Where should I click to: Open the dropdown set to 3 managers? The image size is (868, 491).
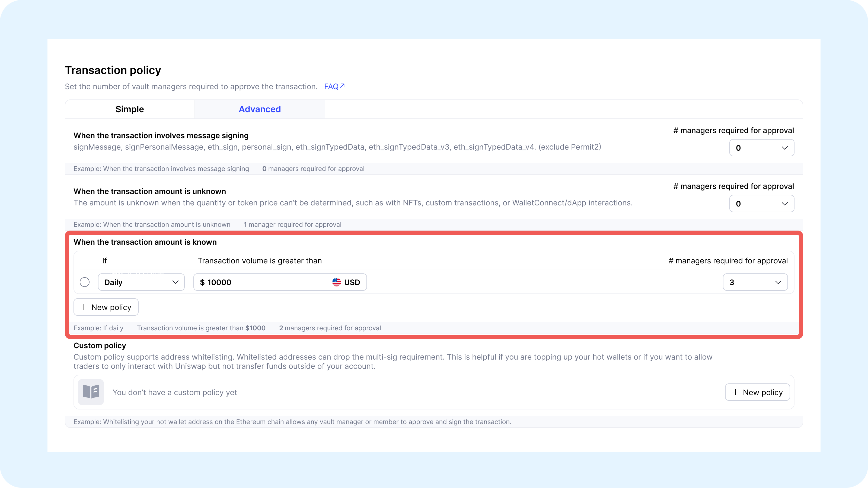(755, 282)
